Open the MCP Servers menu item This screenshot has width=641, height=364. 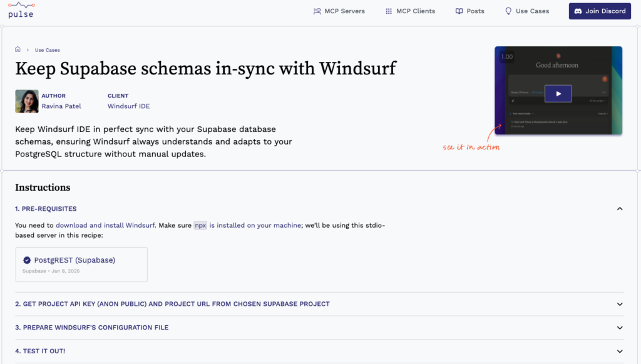[339, 11]
